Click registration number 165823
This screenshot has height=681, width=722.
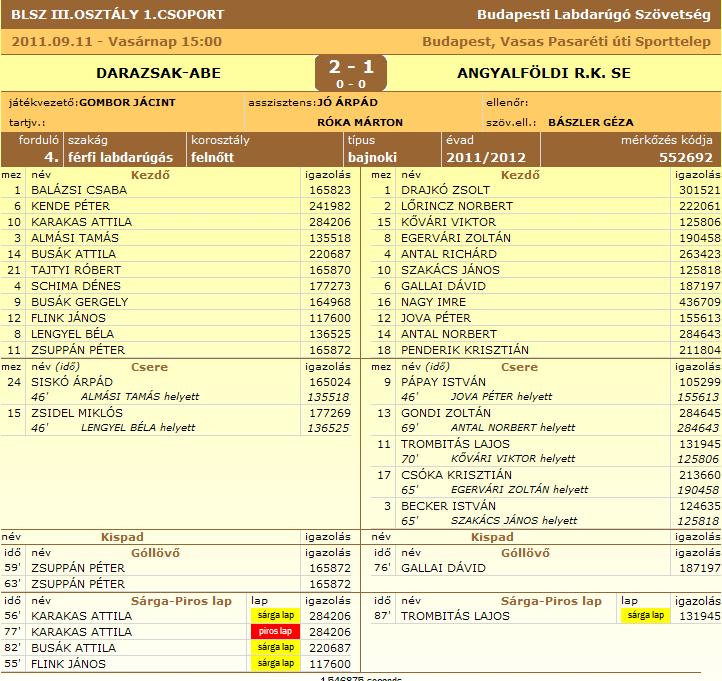tap(330, 190)
